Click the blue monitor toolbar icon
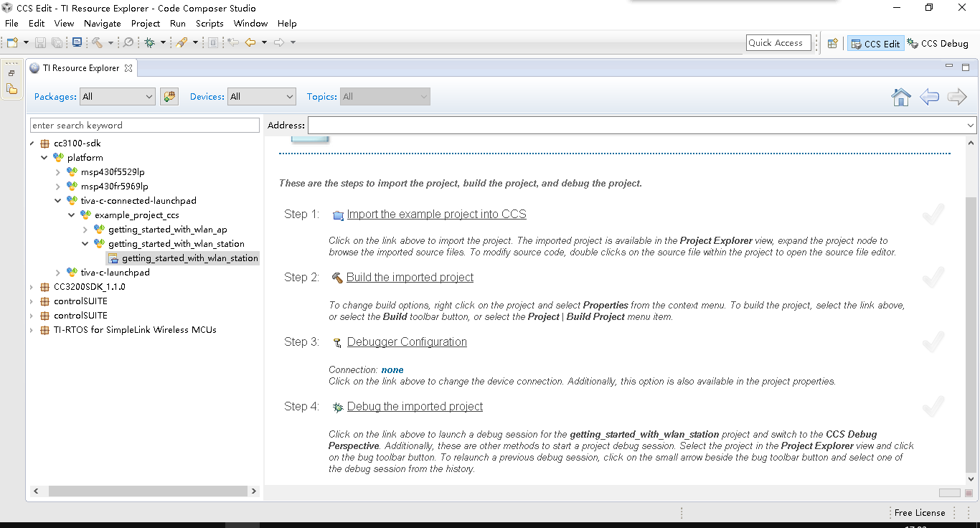Viewport: 980px width, 528px height. (x=77, y=43)
